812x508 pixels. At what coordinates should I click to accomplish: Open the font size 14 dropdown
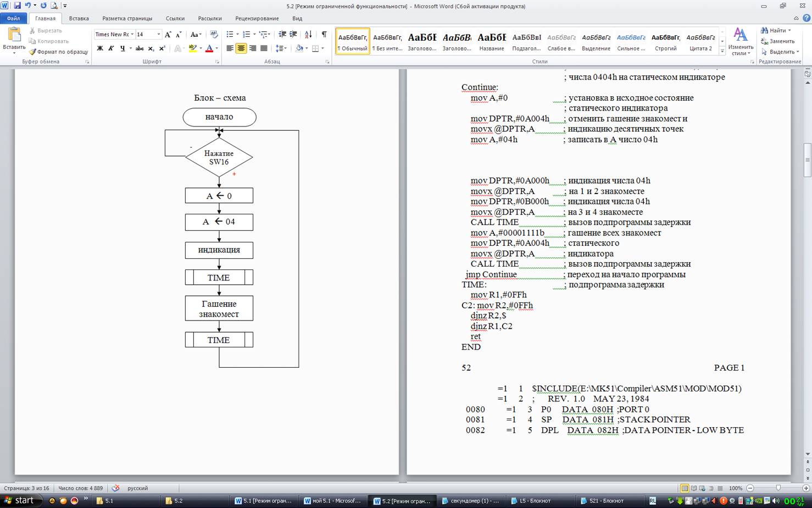pos(159,34)
